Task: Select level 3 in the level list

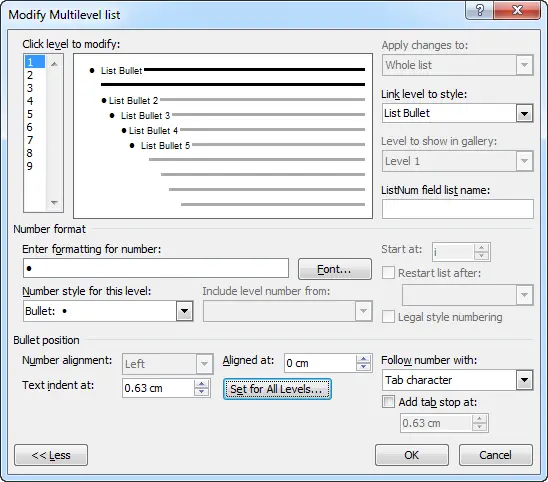Action: tap(35, 88)
